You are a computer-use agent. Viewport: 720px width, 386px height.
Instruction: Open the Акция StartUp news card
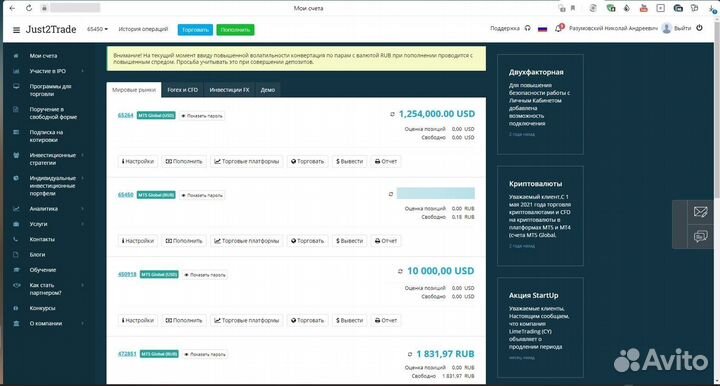(x=540, y=327)
